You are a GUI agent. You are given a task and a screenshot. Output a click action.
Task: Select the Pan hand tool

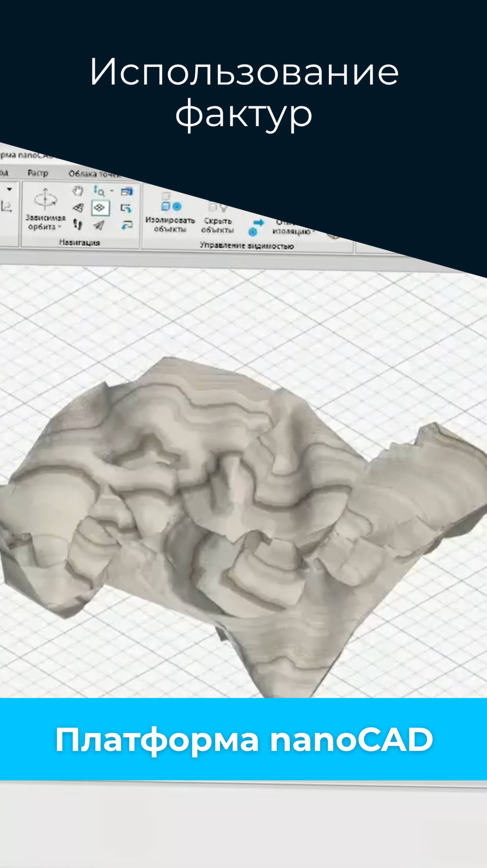click(78, 191)
